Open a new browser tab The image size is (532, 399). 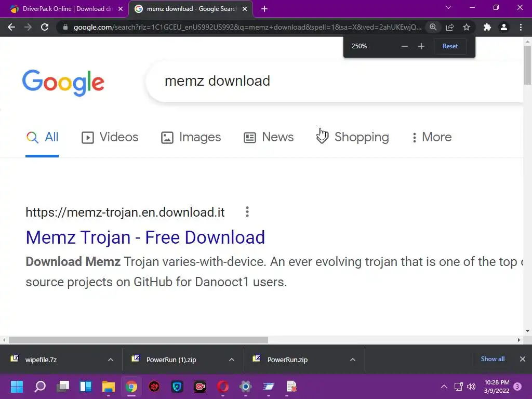click(264, 9)
